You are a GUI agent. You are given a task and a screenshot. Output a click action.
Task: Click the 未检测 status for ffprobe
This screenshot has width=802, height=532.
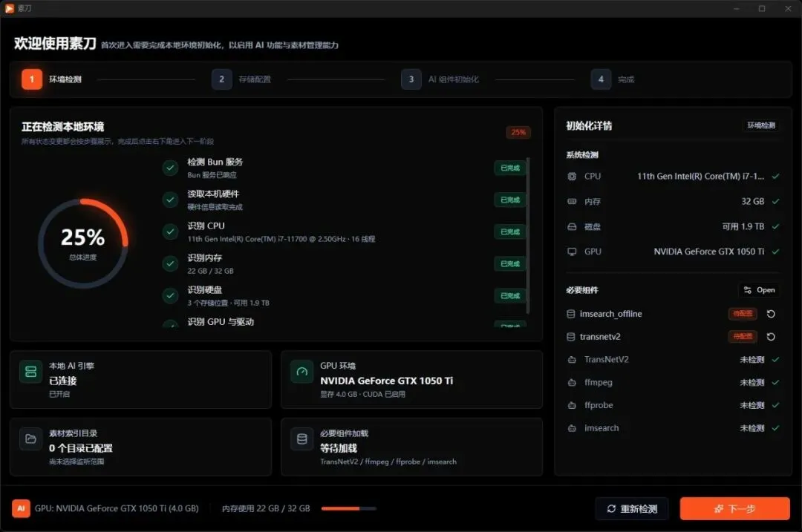tap(752, 405)
